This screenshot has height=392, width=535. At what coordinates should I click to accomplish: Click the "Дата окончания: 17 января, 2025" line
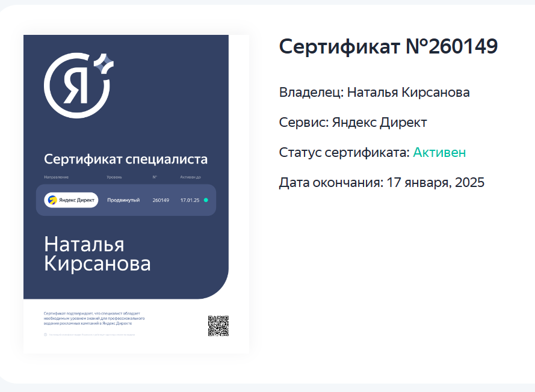click(x=382, y=183)
